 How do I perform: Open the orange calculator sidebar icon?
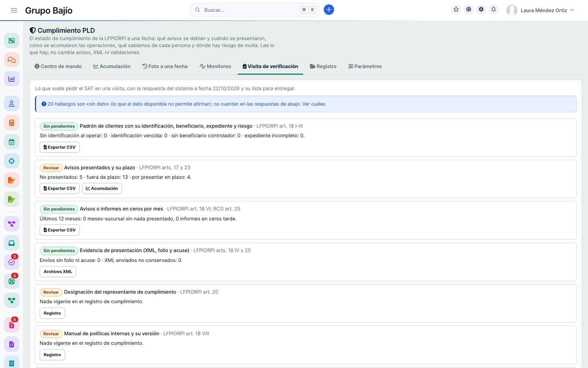point(12,123)
